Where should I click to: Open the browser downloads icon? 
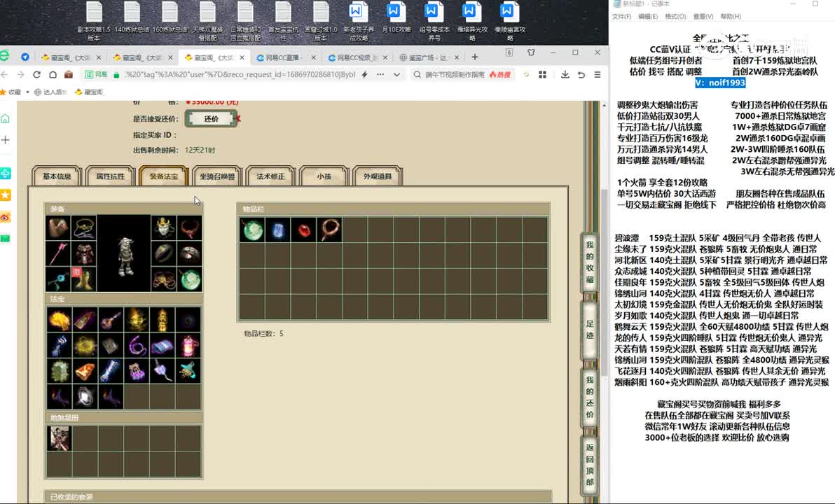[x=565, y=74]
